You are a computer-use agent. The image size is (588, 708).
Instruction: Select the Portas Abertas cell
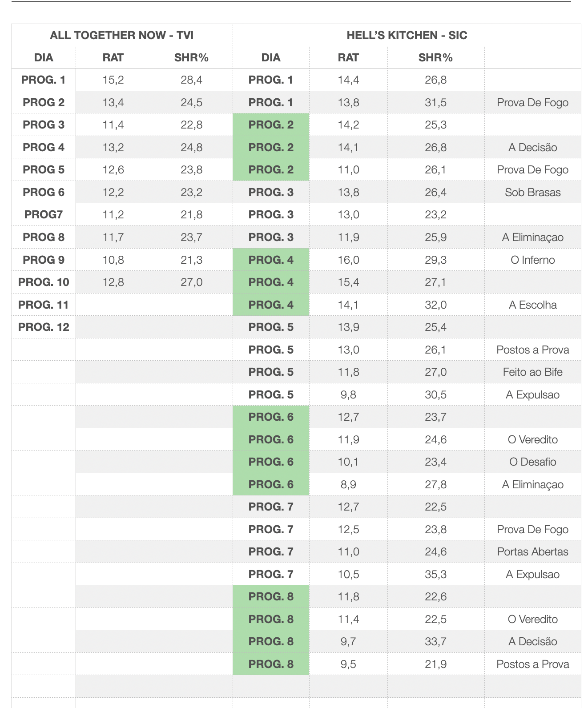coord(532,551)
